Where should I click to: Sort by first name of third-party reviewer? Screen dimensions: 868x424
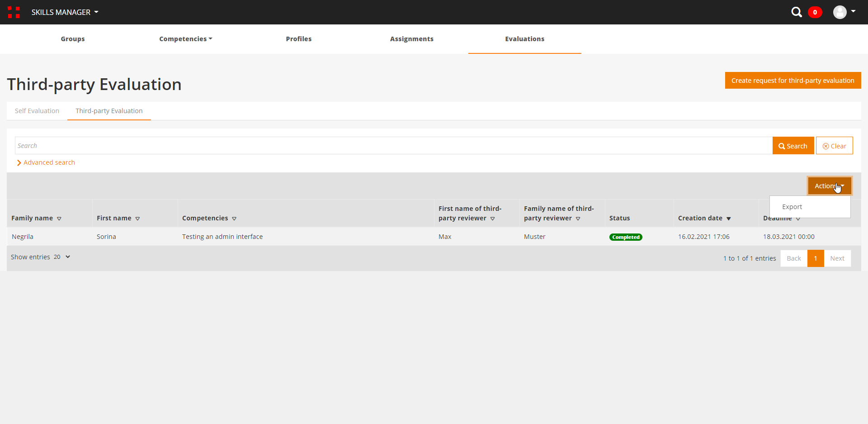tap(492, 219)
